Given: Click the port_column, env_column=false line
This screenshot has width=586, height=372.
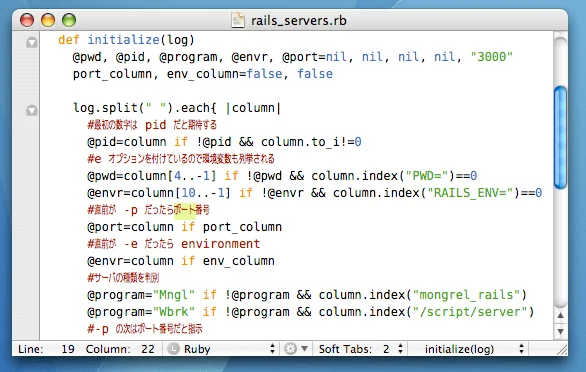Looking at the screenshot, I should 203,74.
